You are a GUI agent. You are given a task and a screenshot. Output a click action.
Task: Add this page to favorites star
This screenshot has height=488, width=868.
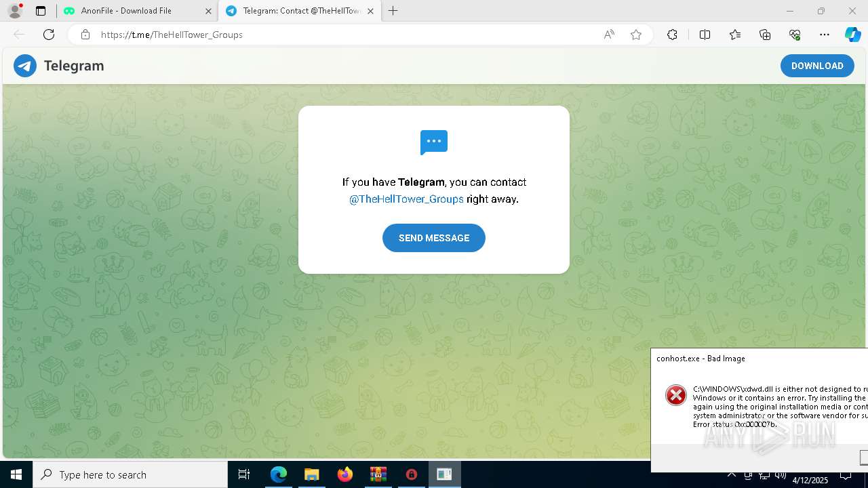click(636, 35)
